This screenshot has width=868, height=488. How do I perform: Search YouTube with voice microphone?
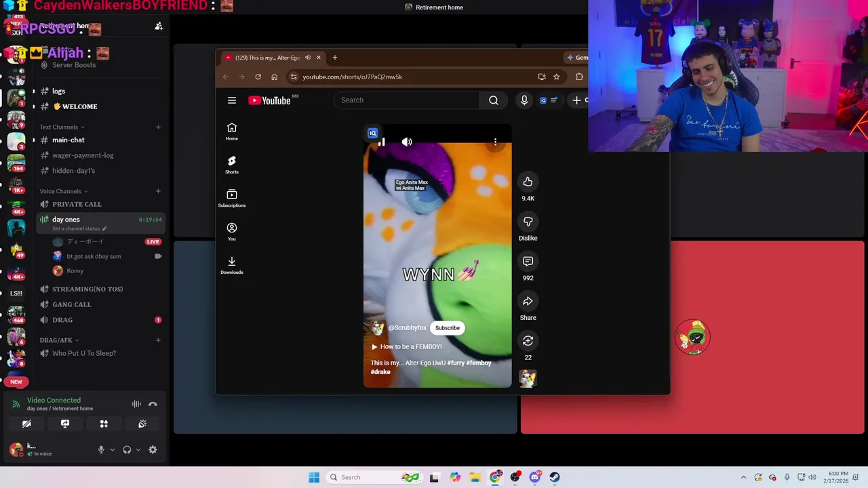pyautogui.click(x=524, y=100)
